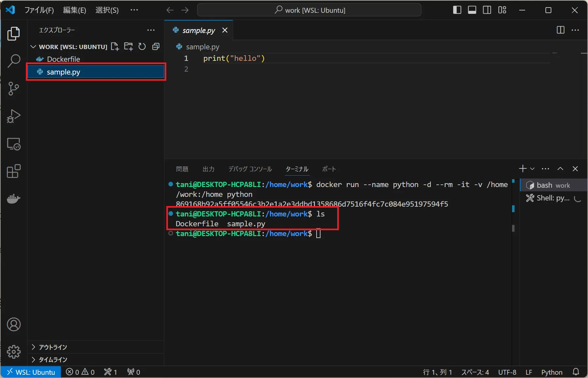Click the Python language mode in status bar
The height and width of the screenshot is (378, 588).
551,372
